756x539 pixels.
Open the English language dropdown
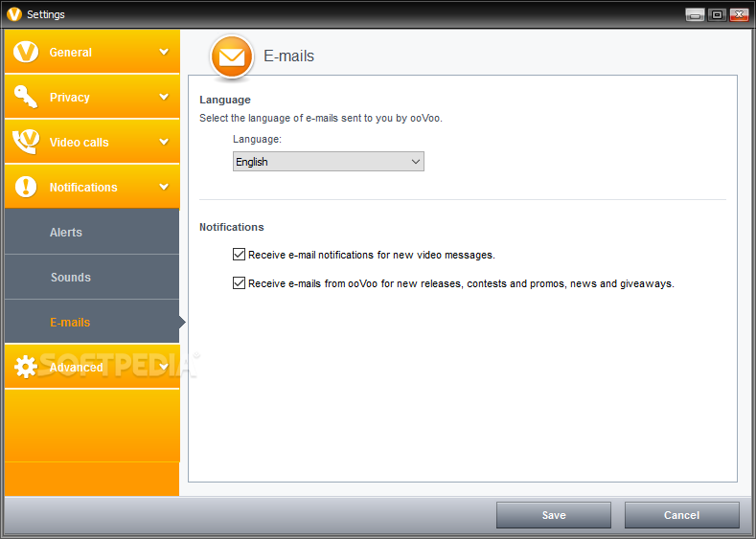pos(329,162)
